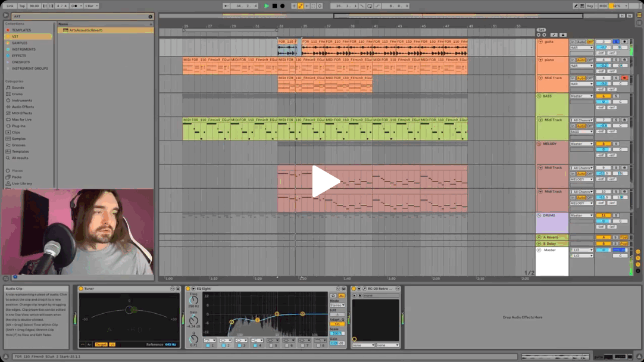Click the MIDI map mode button
The image size is (644, 362).
(603, 6)
